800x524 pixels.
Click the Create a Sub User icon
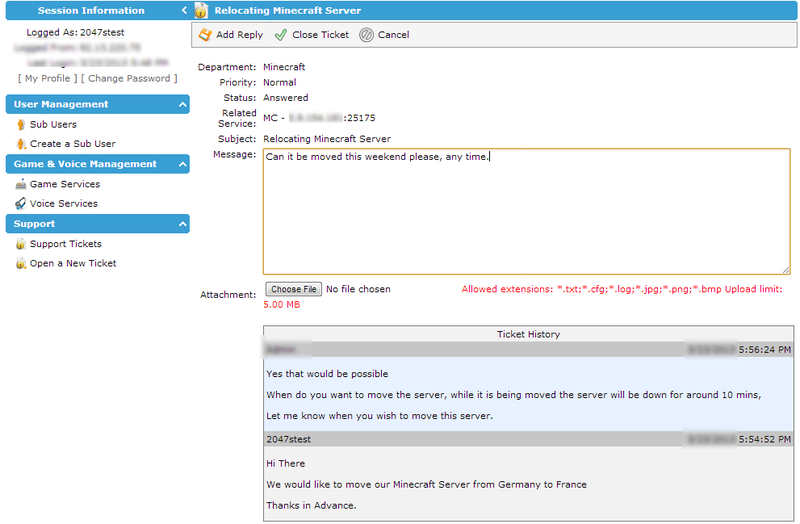pos(20,144)
